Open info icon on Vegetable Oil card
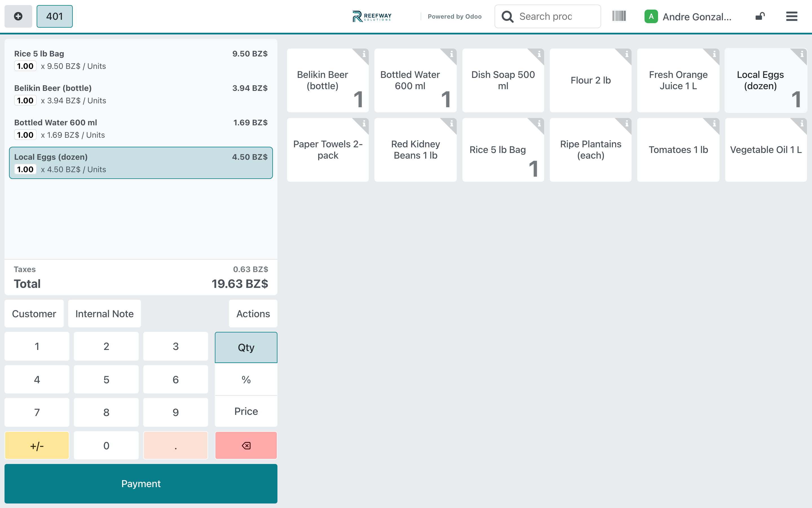This screenshot has height=508, width=812. click(x=802, y=124)
